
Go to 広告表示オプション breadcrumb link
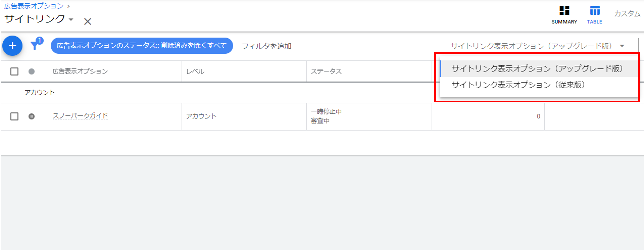click(34, 6)
